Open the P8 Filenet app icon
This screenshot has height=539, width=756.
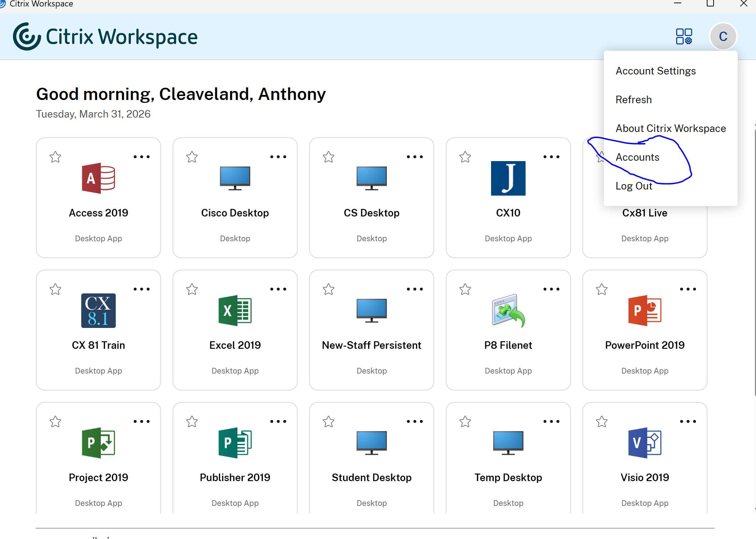(x=508, y=310)
